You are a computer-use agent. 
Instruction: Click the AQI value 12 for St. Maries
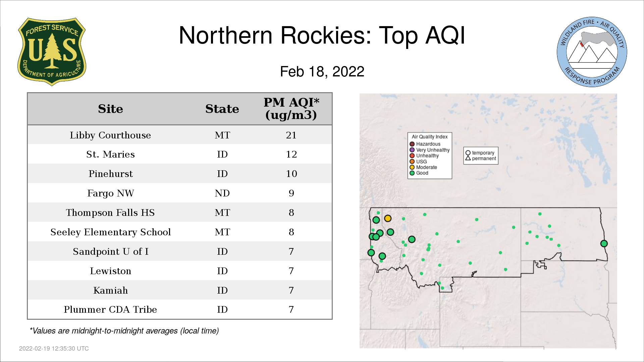tap(291, 154)
